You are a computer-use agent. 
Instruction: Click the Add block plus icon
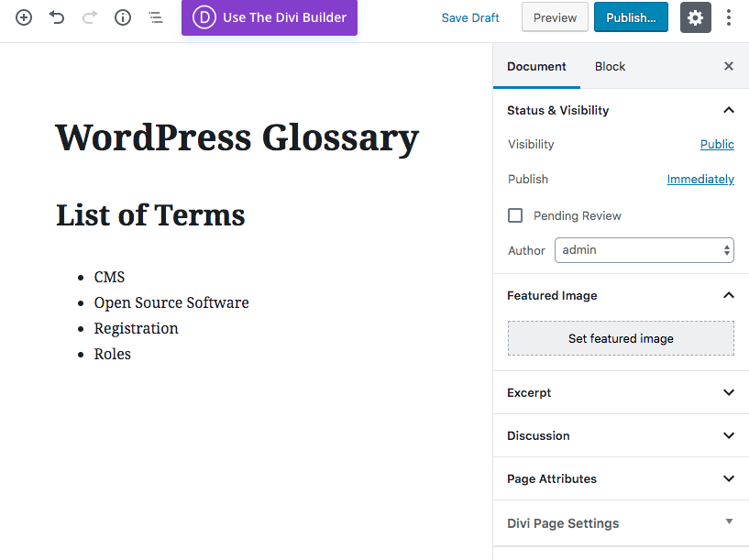(x=24, y=17)
